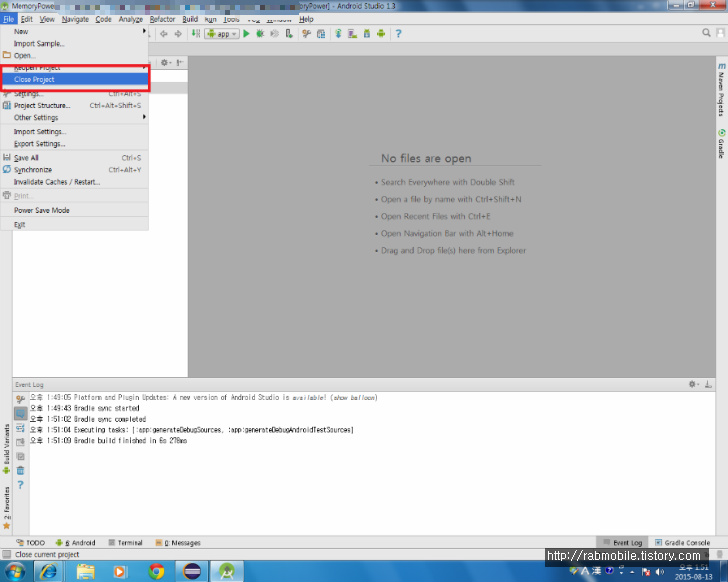Click scroll-to-end icon in Event Log
The width and height of the screenshot is (728, 582).
click(20, 442)
